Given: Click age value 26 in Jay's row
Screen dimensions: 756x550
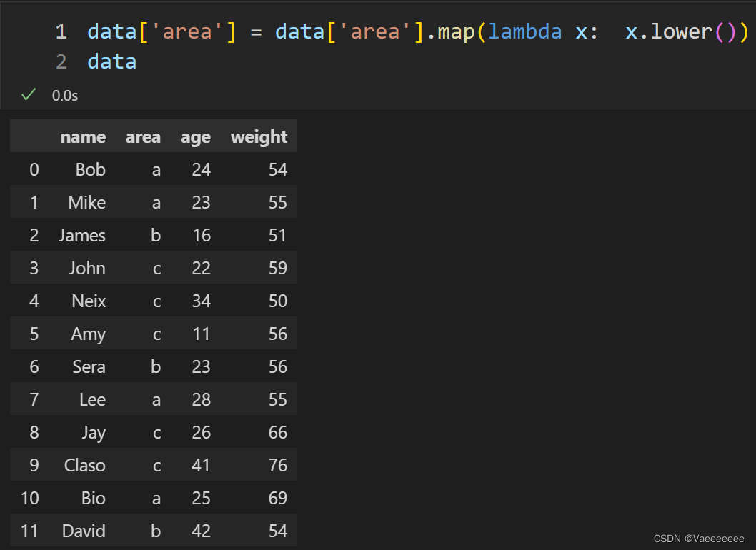Looking at the screenshot, I should 201,432.
